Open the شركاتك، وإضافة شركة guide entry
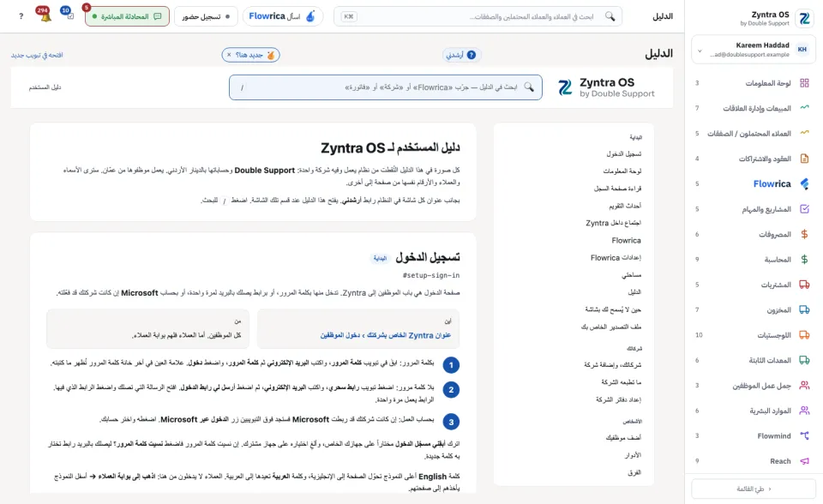The width and height of the screenshot is (823, 504). click(612, 365)
